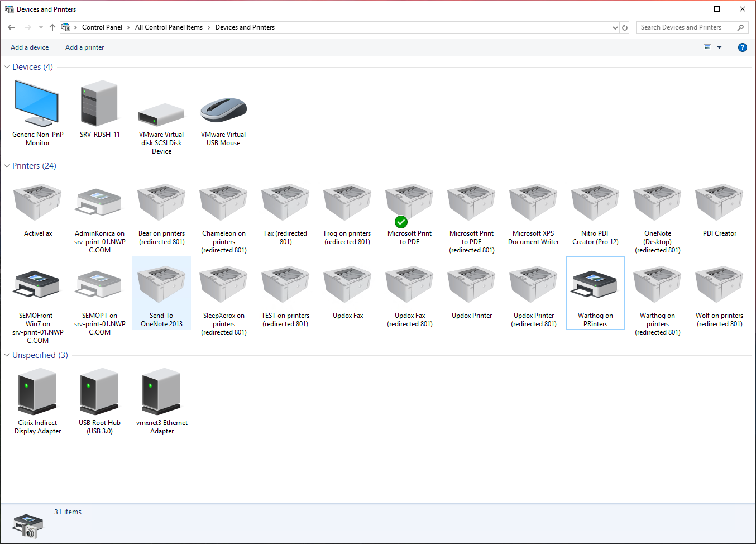
Task: Select the Chameleon on printers icon
Action: click(x=223, y=202)
